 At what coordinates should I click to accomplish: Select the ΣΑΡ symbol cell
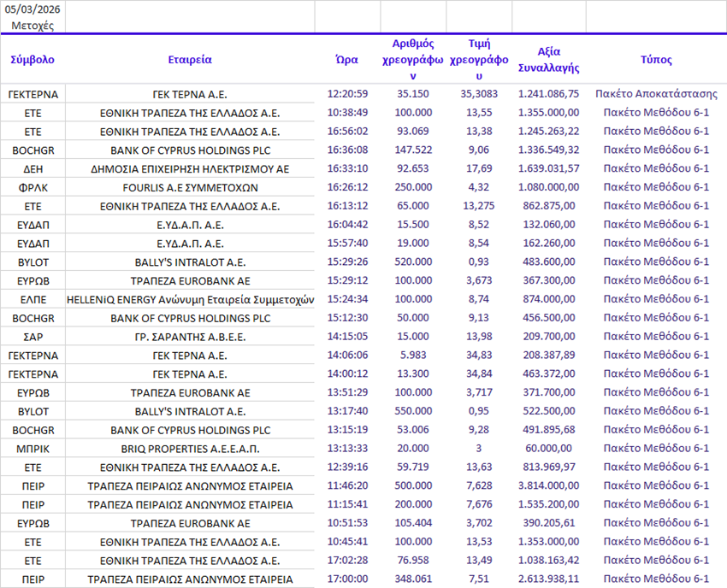point(33,336)
